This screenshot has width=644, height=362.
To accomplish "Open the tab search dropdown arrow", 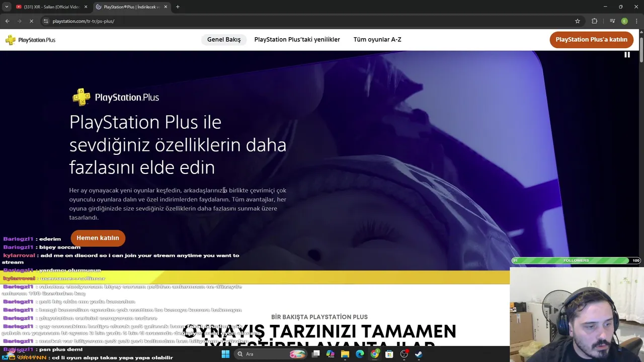I will point(7,7).
